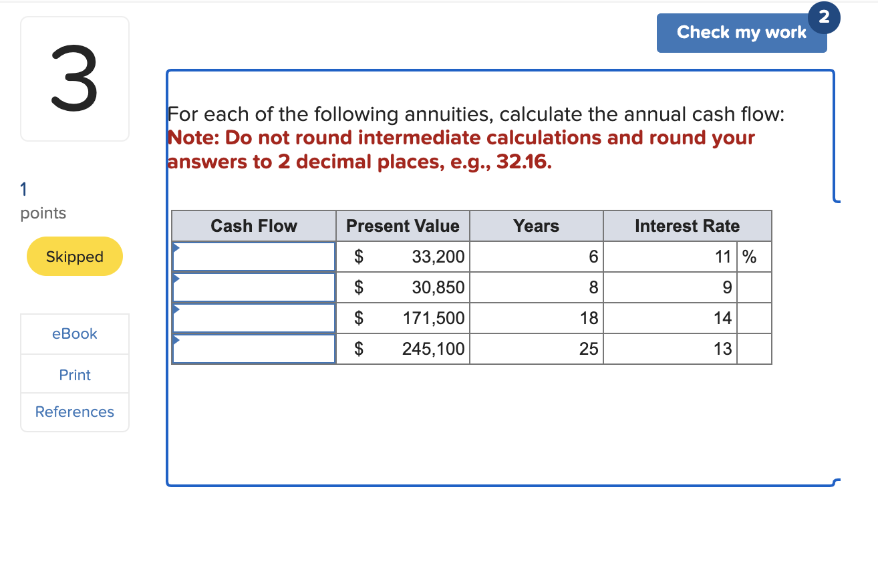Open the eBook resource
This screenshot has height=588, width=878.
click(x=74, y=333)
